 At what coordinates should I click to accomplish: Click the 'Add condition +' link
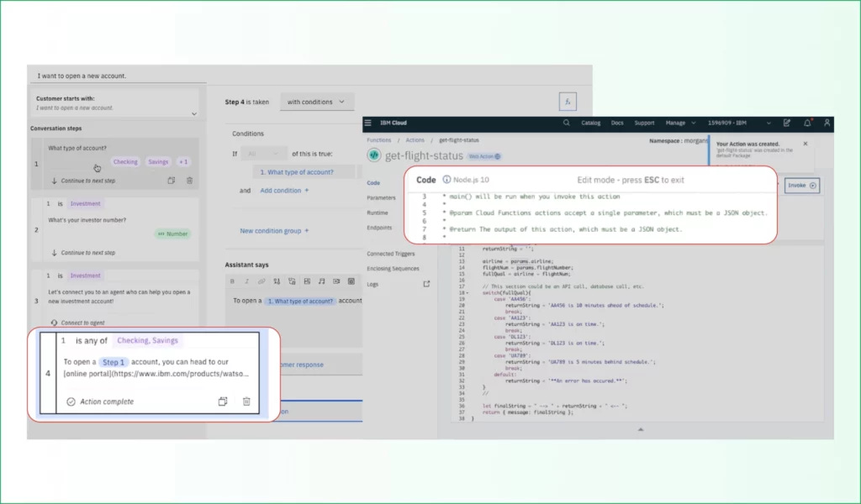[x=284, y=191]
